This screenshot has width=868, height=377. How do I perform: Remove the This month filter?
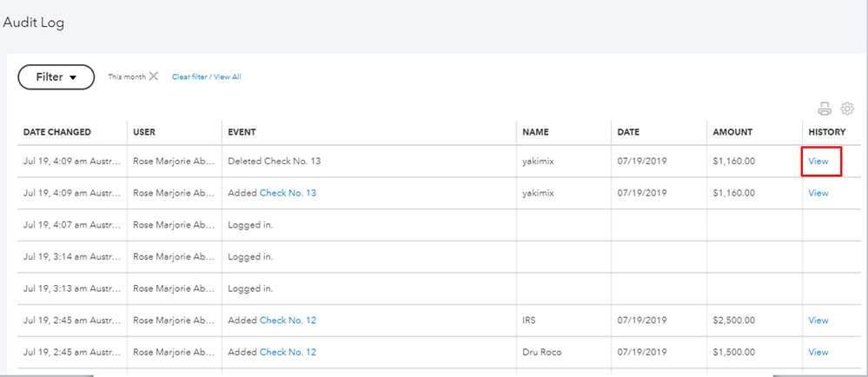pos(154,76)
